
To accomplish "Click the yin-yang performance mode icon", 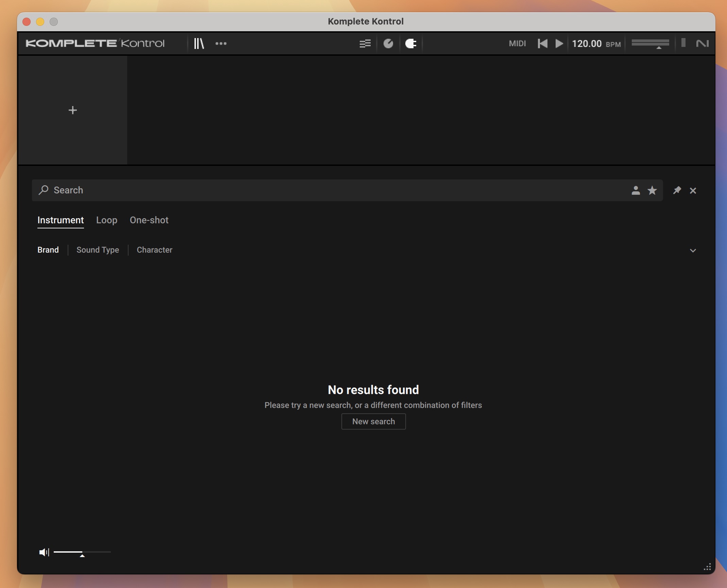I will [388, 42].
